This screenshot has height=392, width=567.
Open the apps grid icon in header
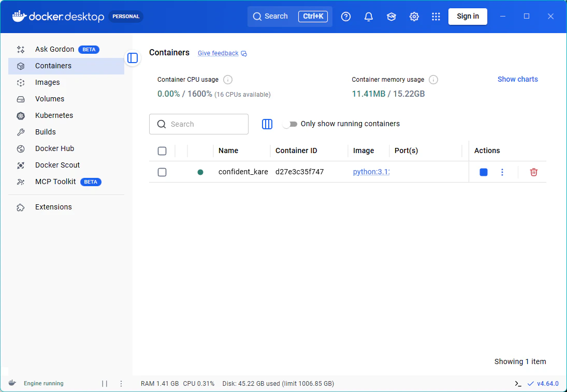point(436,16)
